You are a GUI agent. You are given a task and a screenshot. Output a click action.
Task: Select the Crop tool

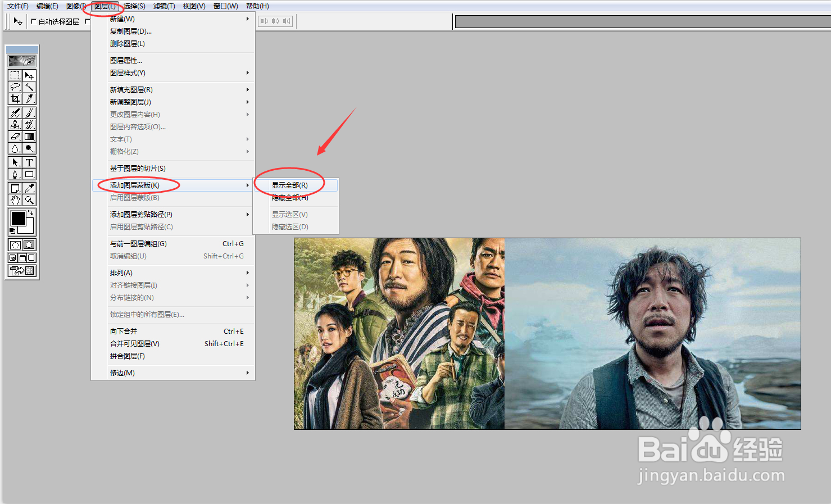(x=15, y=99)
